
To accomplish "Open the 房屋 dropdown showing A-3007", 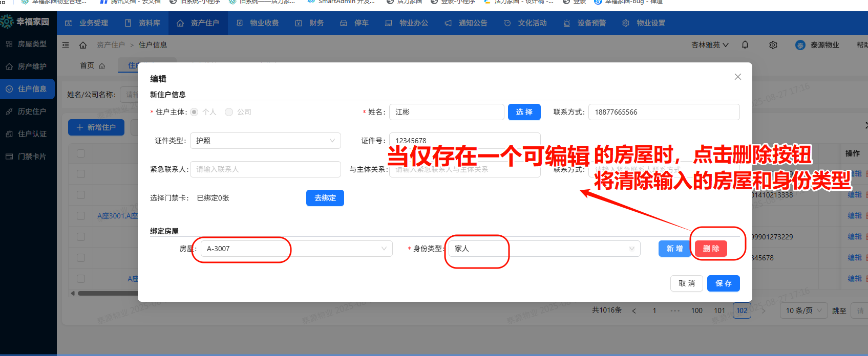I will (x=296, y=249).
